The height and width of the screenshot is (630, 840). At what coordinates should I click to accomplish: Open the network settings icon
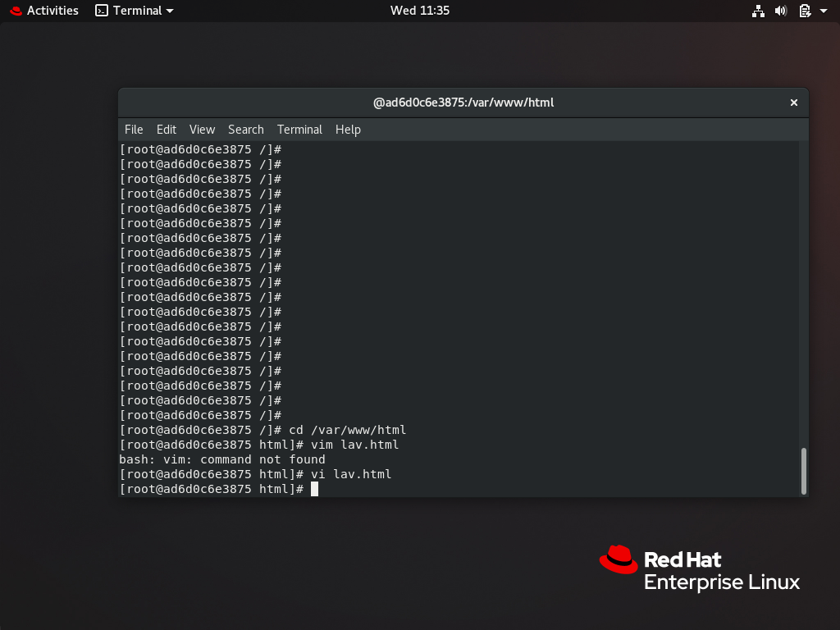[x=757, y=11]
